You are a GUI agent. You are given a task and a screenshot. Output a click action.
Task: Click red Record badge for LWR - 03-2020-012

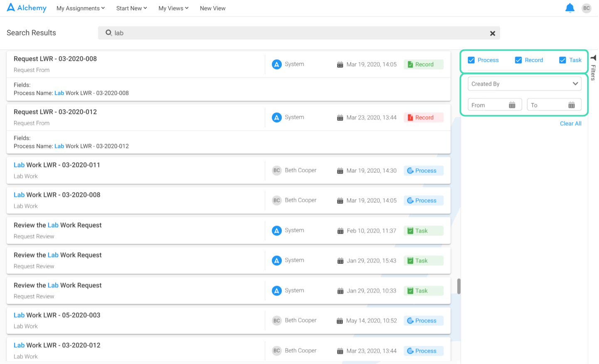coord(424,118)
